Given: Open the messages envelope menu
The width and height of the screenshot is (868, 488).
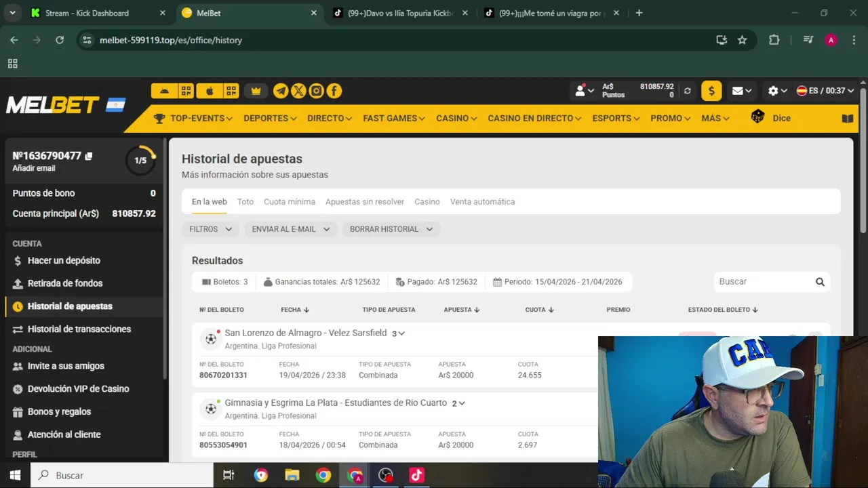Looking at the screenshot, I should 742,91.
